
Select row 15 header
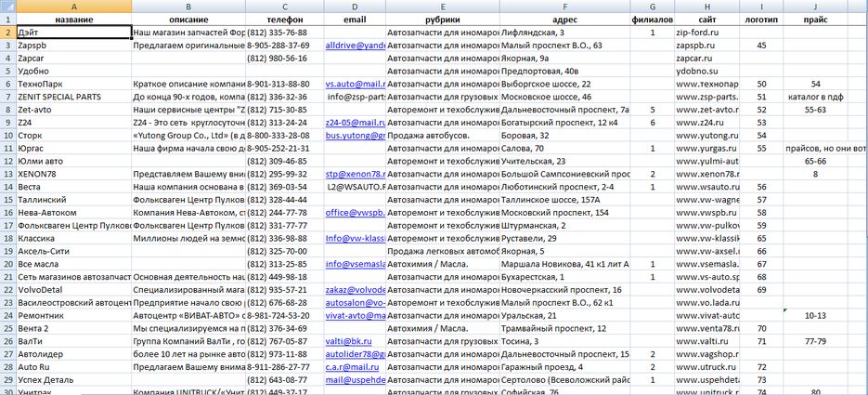pos(7,200)
